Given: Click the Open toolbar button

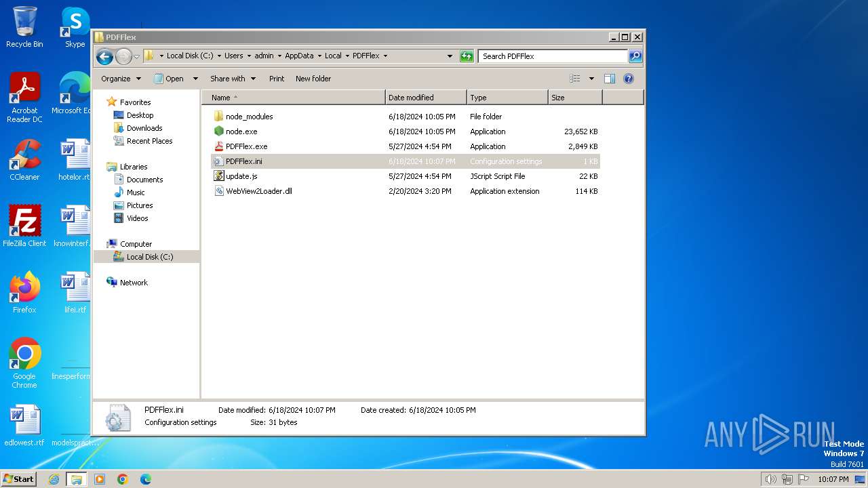Looking at the screenshot, I should pos(169,79).
